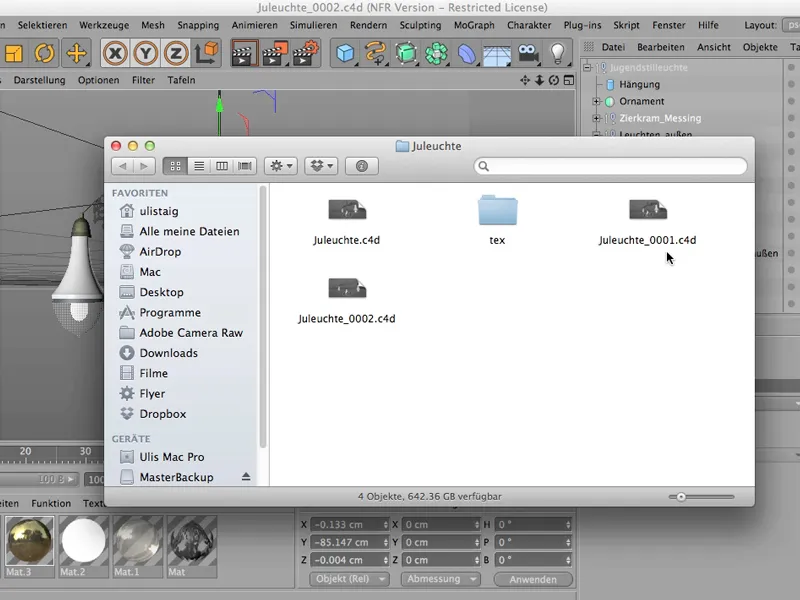Viewport: 800px width, 600px height.
Task: Open Rendern menu
Action: pos(368,25)
